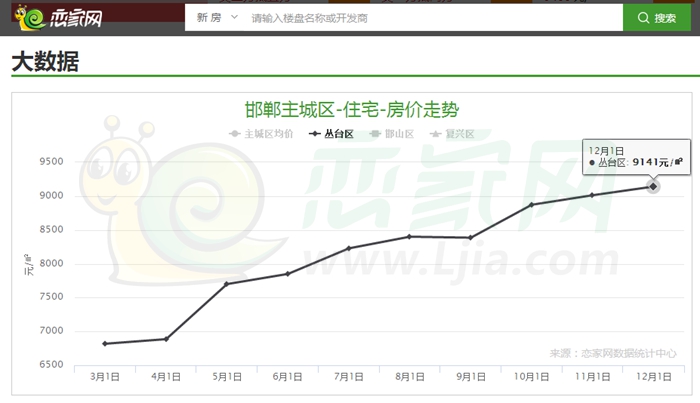Viewport: 700px width, 403px height.
Task: Click the 3月1日 data point on line
Action: tap(105, 344)
